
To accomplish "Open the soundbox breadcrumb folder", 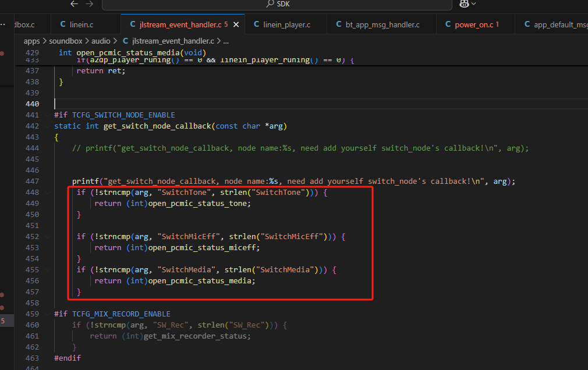I will click(x=66, y=41).
